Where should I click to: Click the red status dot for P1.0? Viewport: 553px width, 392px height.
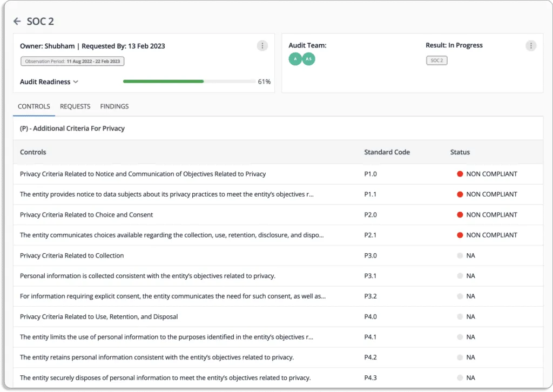pyautogui.click(x=460, y=174)
